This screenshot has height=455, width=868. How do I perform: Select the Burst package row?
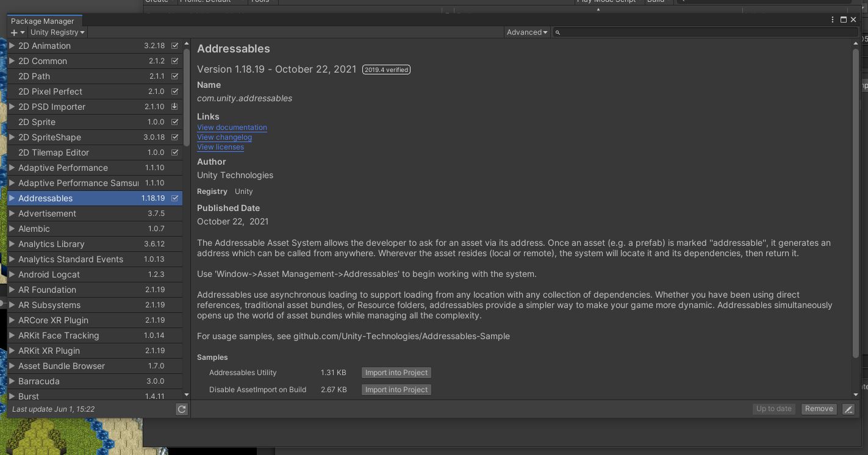click(x=95, y=395)
